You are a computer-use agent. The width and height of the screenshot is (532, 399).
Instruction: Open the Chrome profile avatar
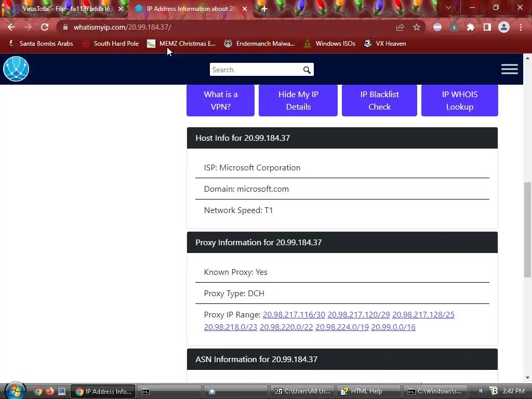(504, 27)
